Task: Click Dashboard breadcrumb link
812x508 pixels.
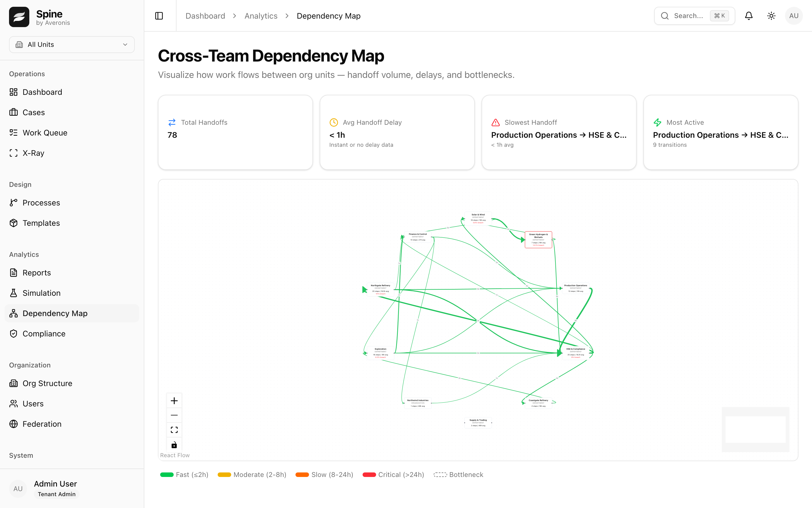Action: pyautogui.click(x=205, y=16)
